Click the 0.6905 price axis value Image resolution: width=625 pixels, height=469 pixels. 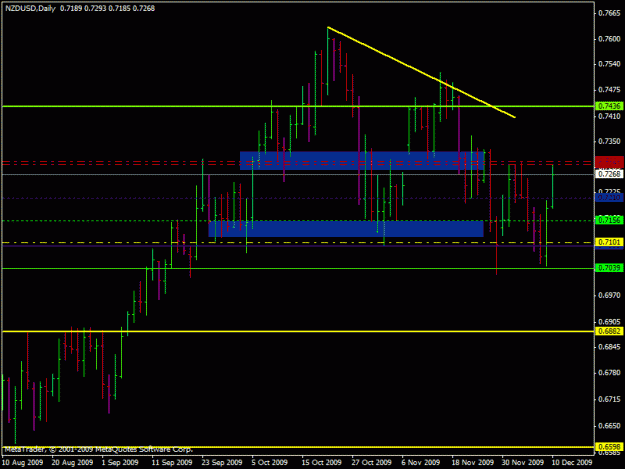(x=609, y=322)
